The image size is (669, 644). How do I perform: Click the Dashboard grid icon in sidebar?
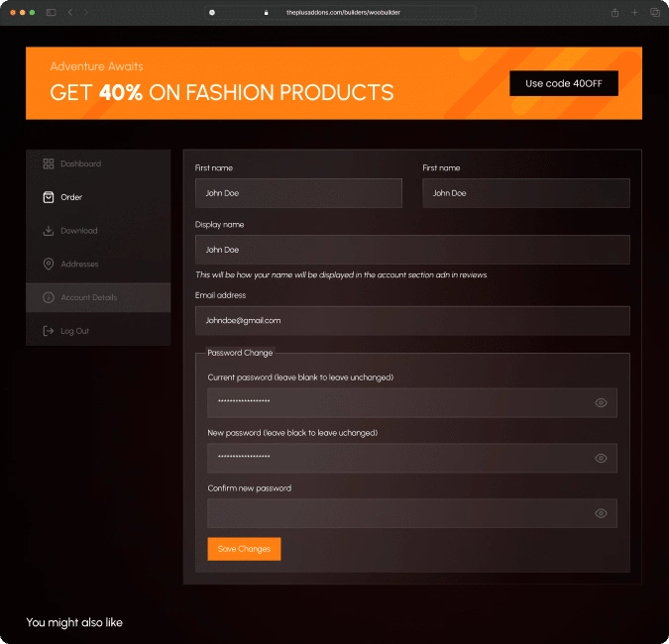coord(48,163)
